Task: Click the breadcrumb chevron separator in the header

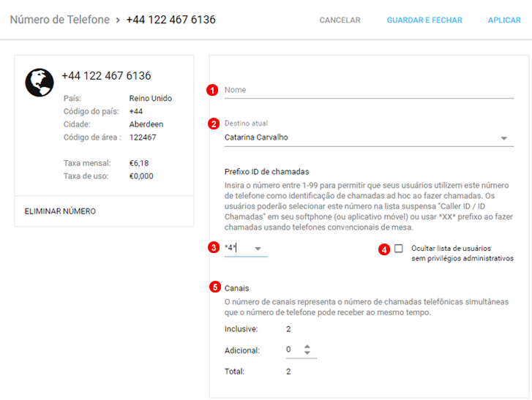Action: coord(118,20)
